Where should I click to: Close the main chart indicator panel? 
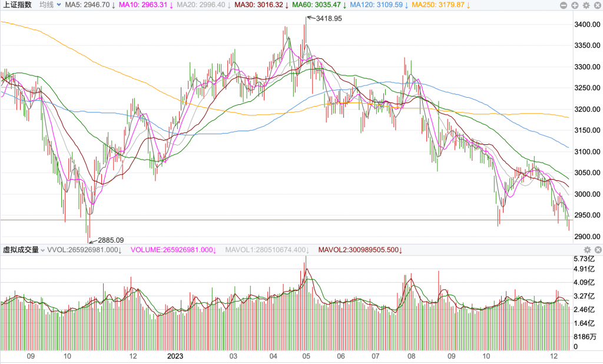point(597,5)
